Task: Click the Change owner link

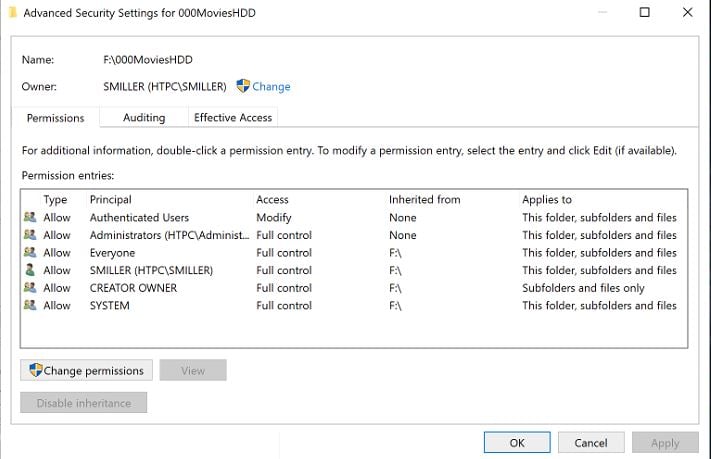Action: (271, 87)
